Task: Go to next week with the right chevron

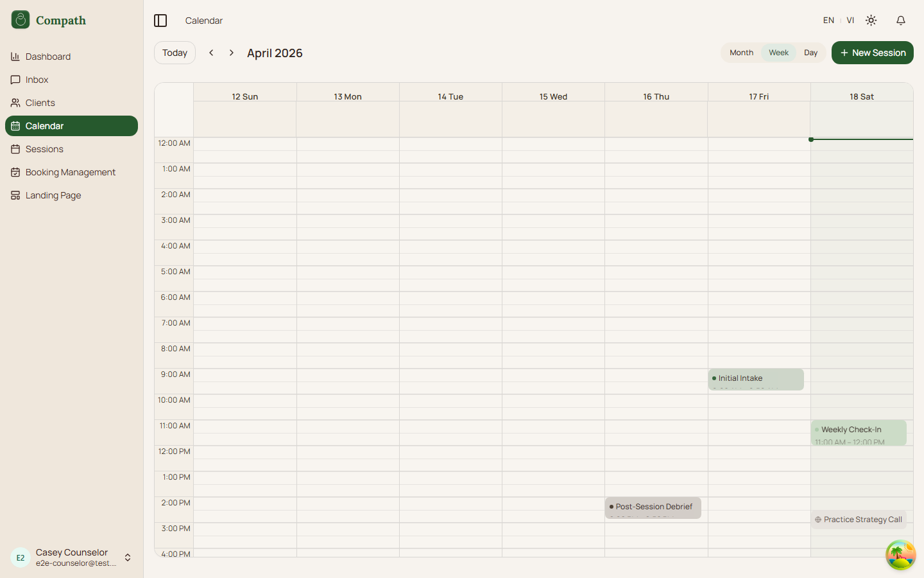Action: coord(231,53)
